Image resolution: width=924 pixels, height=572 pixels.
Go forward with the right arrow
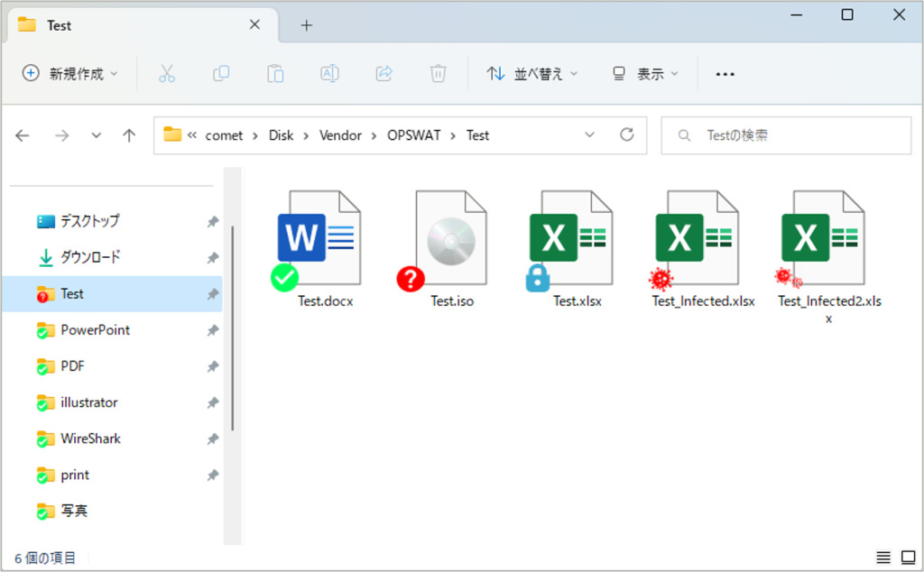coord(62,135)
